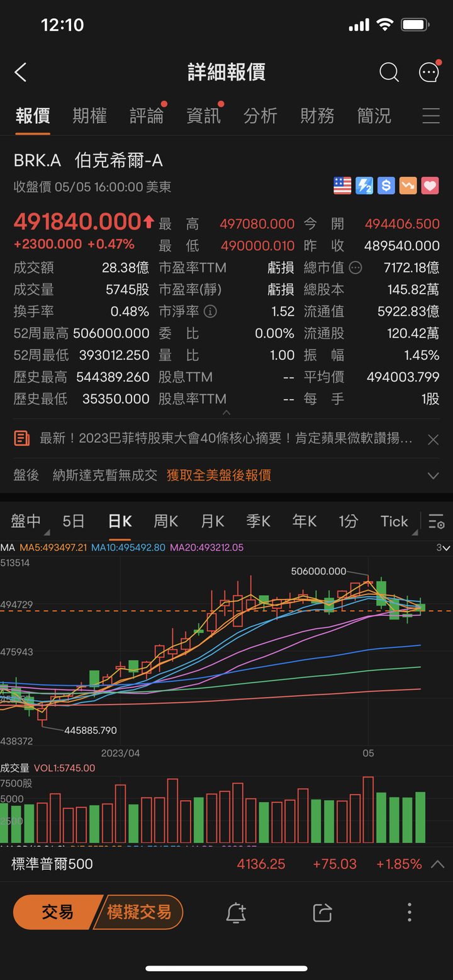The image size is (453, 980).
Task: Dismiss the news banner
Action: coord(433,440)
